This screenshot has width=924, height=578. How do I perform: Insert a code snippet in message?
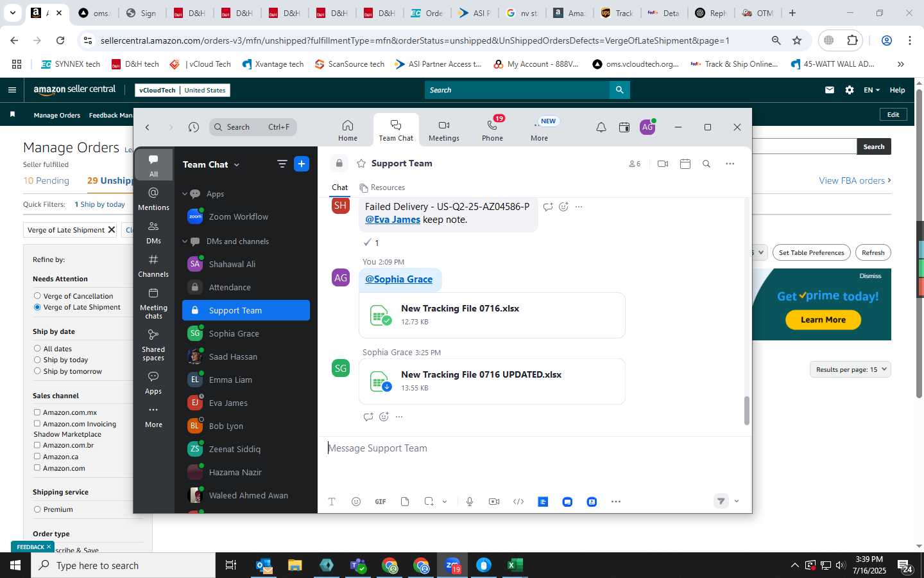518,502
